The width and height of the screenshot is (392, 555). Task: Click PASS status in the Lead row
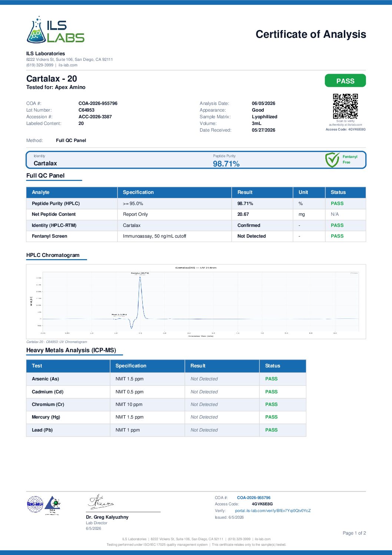point(272,430)
